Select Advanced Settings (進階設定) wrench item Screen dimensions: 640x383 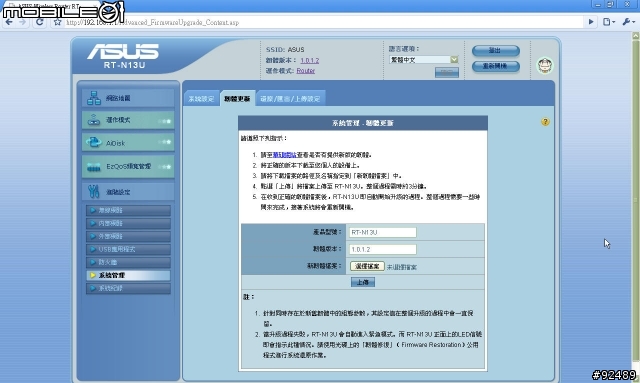click(128, 192)
